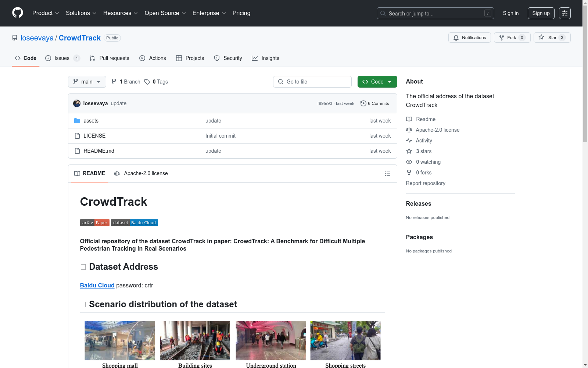Fork the CrowdTrack repository

coord(512,38)
